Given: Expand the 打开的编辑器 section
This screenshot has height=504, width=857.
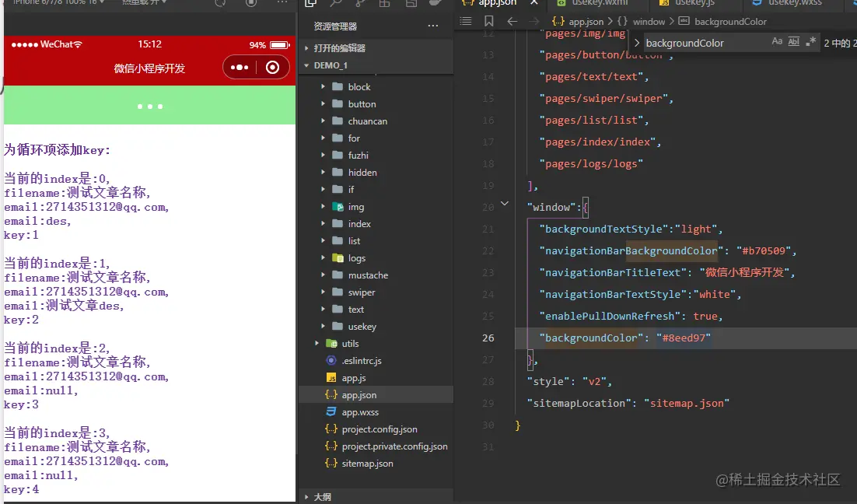Looking at the screenshot, I should (306, 48).
